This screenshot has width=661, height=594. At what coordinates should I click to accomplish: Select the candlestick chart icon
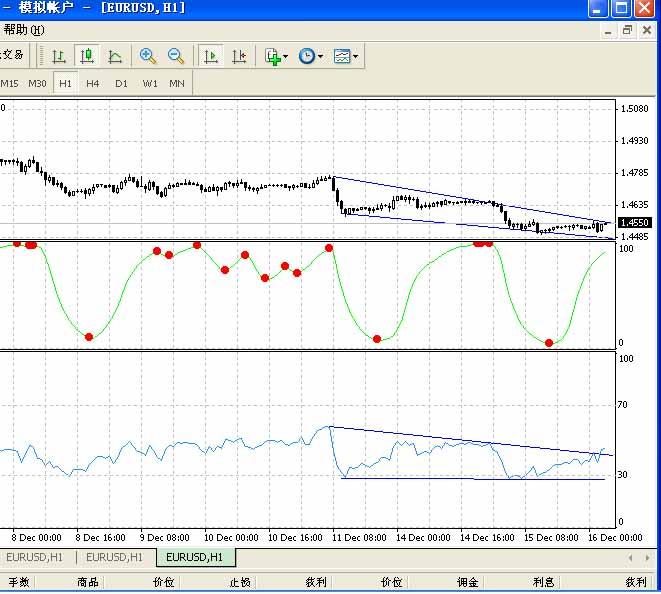point(87,56)
